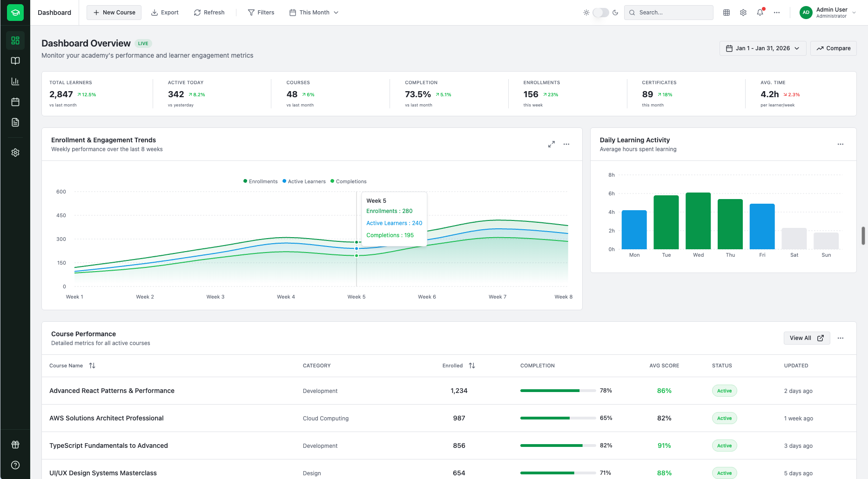
Task: Click the Search input field
Action: (669, 13)
